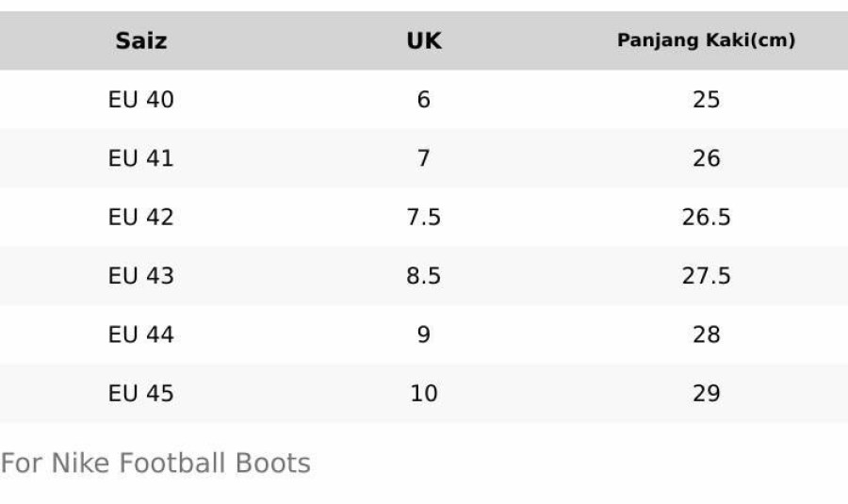Click foot length 27.5 value
The image size is (848, 504).
706,276
